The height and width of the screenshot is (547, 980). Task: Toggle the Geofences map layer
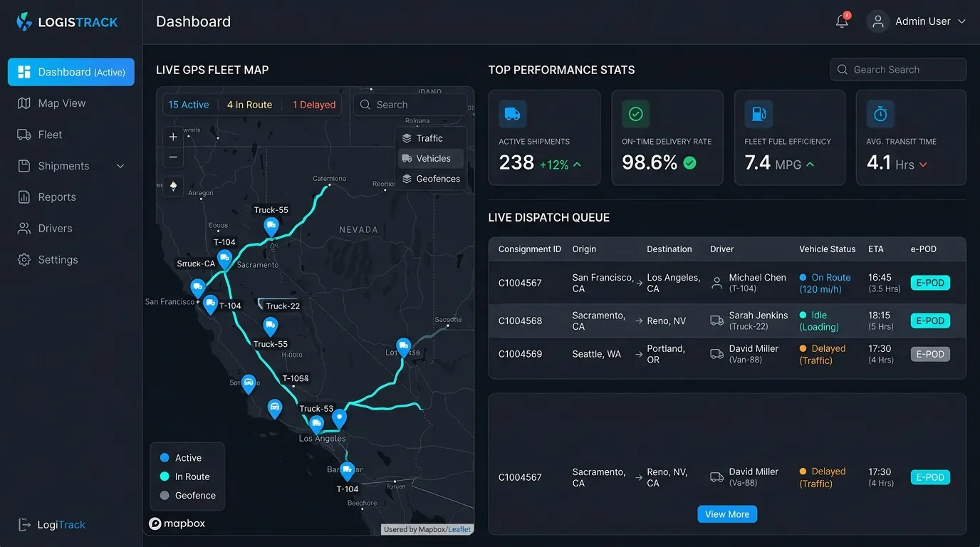point(431,179)
